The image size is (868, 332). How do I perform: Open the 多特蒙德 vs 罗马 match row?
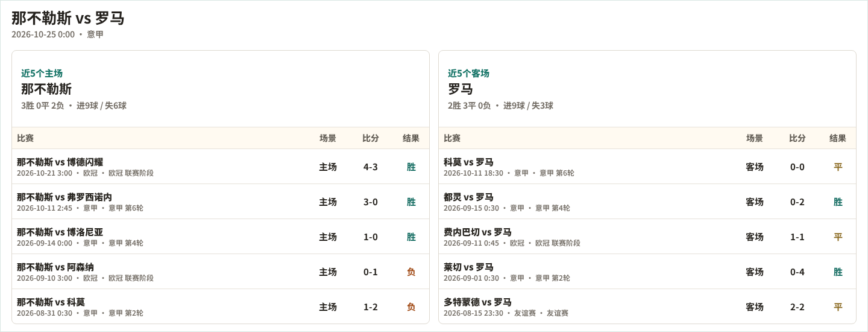click(647, 307)
